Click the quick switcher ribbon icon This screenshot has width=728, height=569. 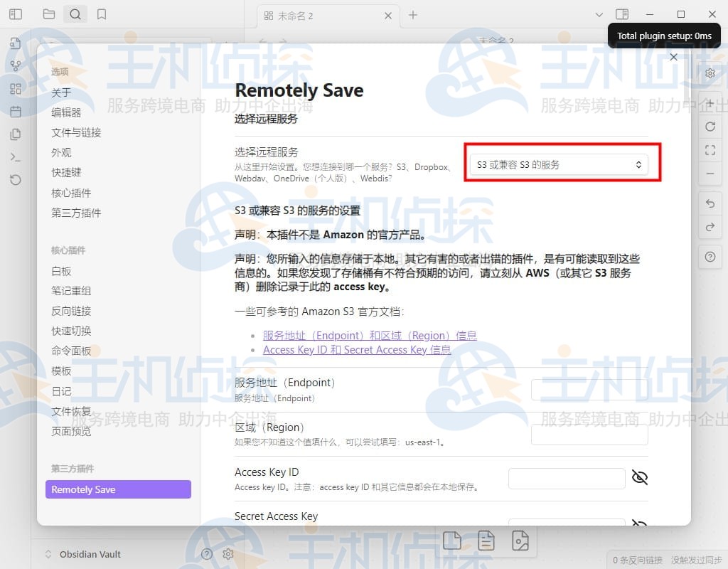[x=16, y=43]
